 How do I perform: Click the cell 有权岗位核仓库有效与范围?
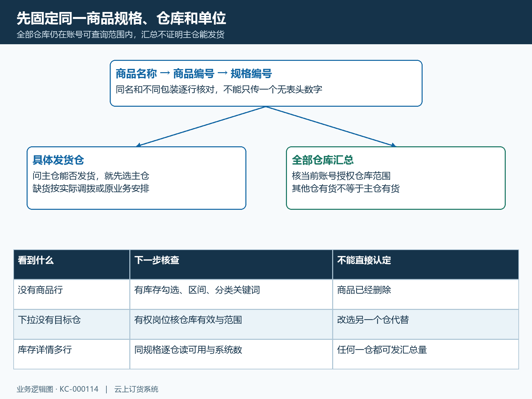(231, 325)
